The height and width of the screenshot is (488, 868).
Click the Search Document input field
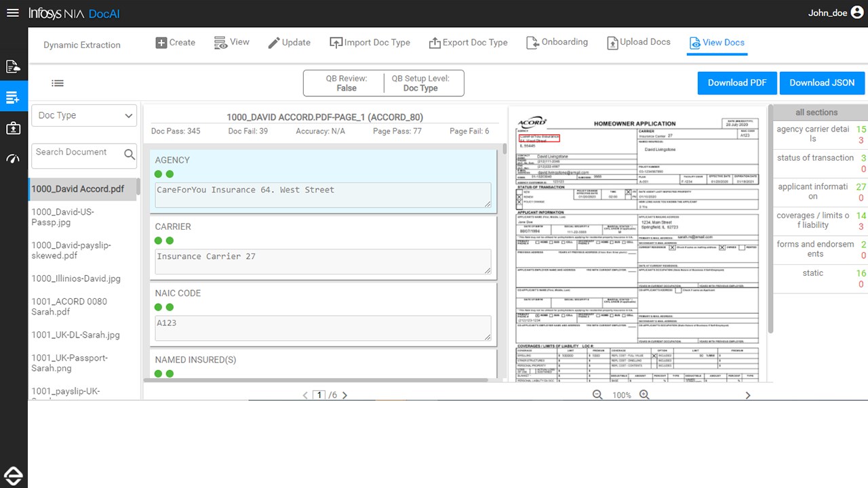pyautogui.click(x=77, y=155)
